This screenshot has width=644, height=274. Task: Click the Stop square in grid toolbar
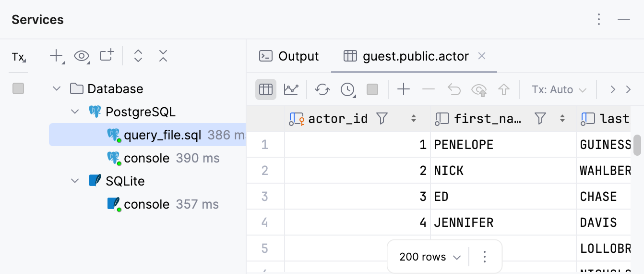coord(372,89)
